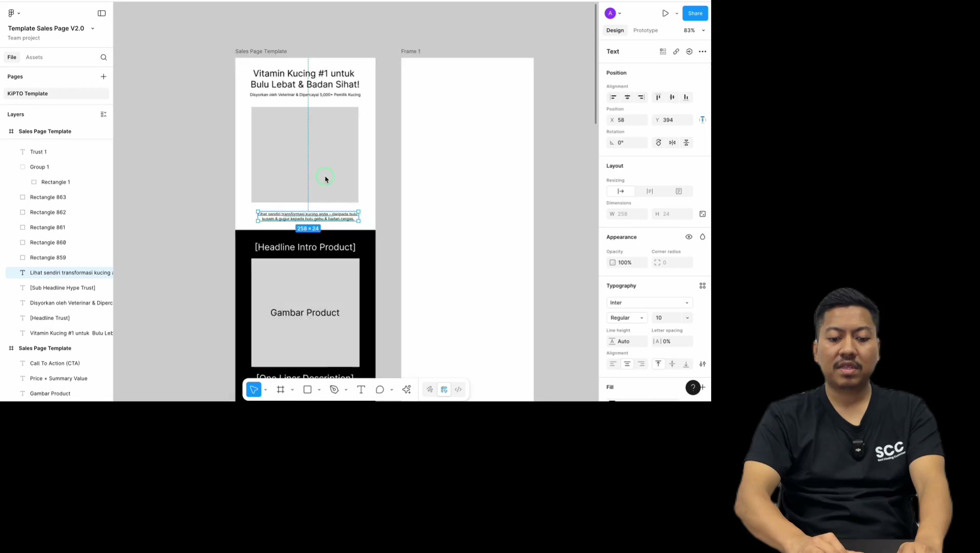
Task: Align left in Position alignment
Action: tap(613, 97)
